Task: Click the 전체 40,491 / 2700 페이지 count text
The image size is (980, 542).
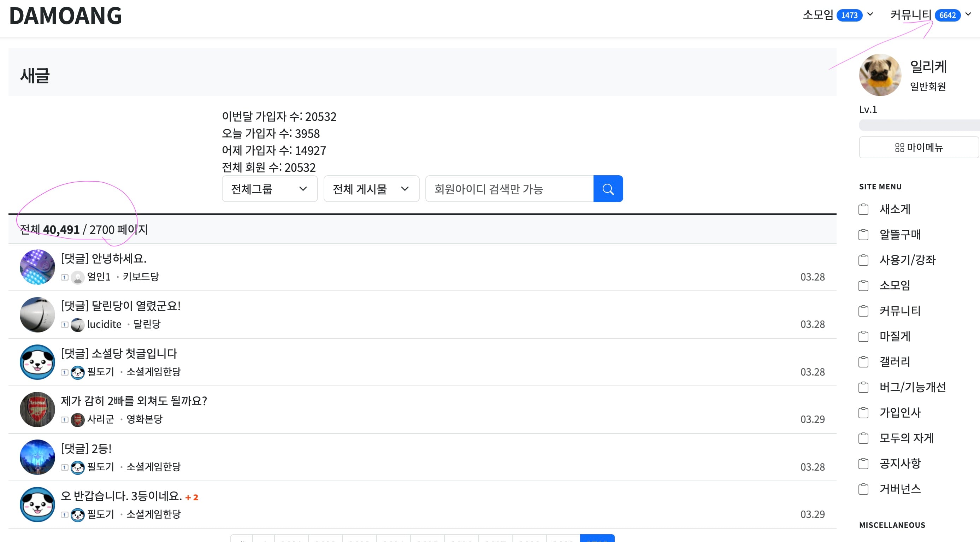Action: (84, 229)
